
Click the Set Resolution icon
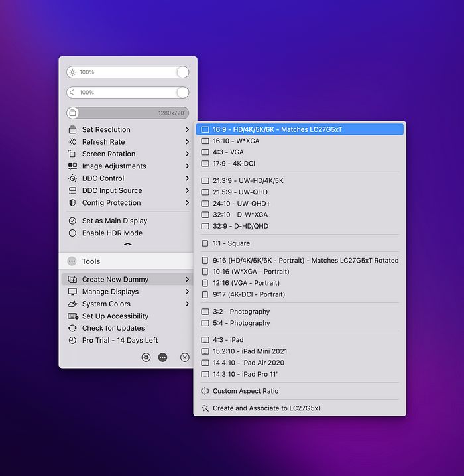(72, 130)
